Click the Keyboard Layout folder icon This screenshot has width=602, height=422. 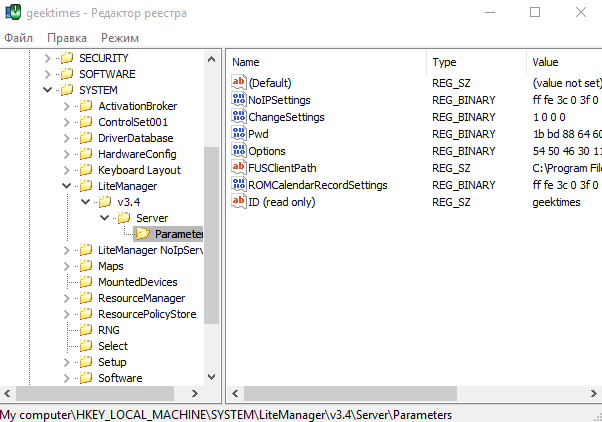click(x=86, y=170)
